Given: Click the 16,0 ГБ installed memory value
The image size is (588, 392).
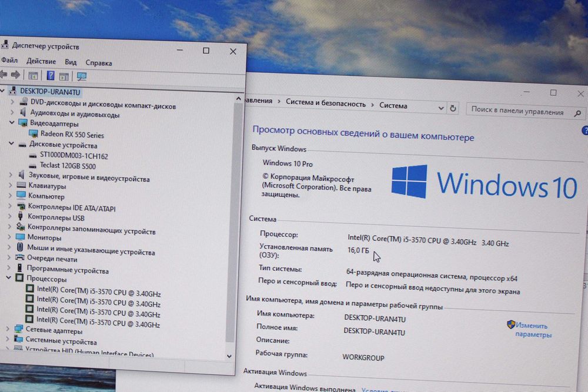Looking at the screenshot, I should pos(358,250).
